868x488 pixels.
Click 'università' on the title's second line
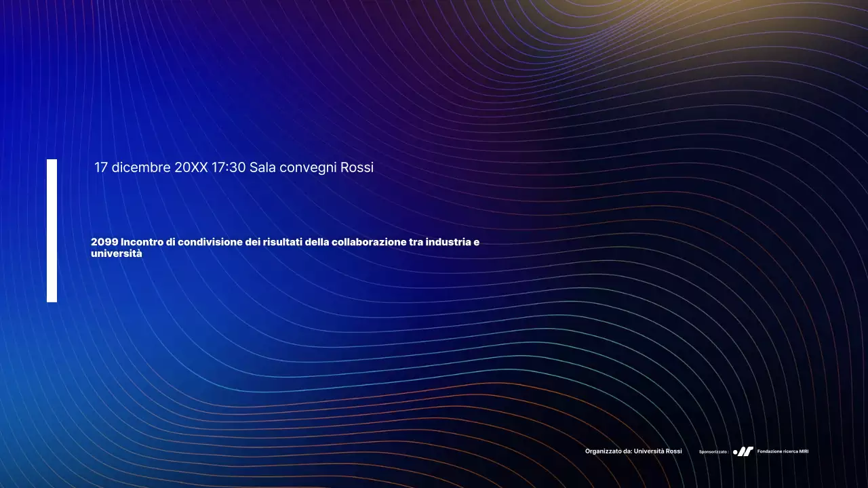pos(117,254)
